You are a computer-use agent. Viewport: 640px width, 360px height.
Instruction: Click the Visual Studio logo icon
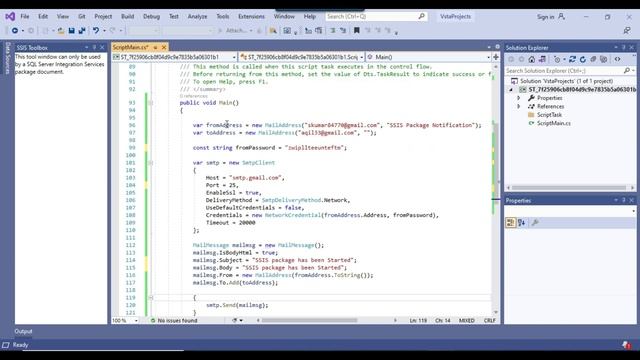pos(10,16)
